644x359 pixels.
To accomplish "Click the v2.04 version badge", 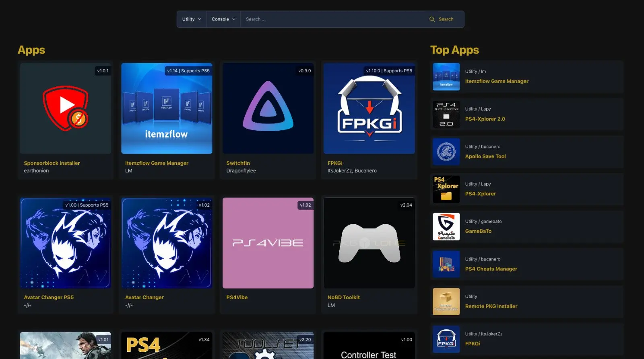I will [406, 205].
